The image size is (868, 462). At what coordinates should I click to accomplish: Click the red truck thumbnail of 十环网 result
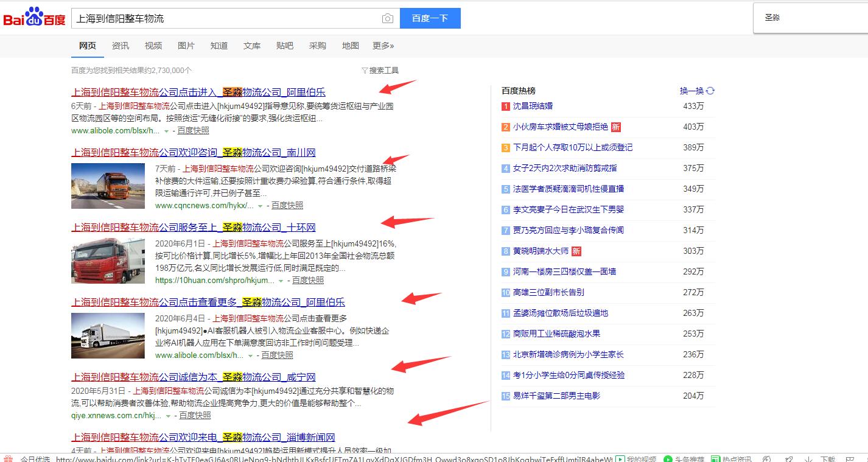108,261
